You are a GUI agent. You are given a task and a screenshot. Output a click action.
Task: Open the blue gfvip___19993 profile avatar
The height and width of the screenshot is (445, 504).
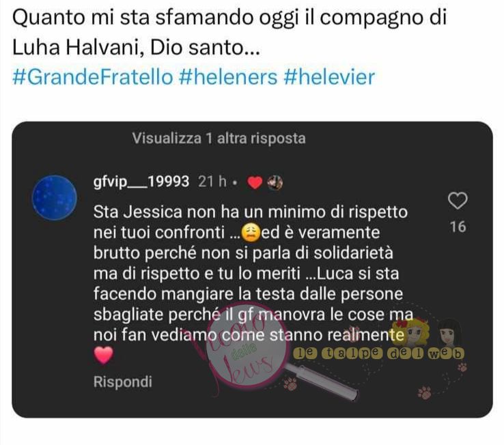[x=55, y=197]
